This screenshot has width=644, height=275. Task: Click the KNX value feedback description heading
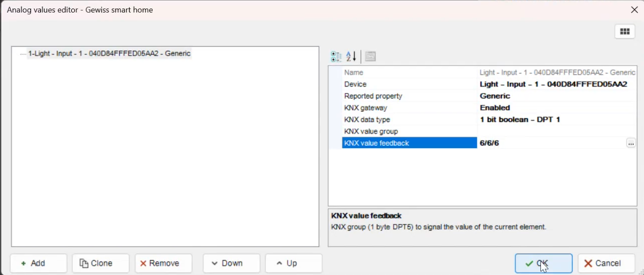pos(366,216)
